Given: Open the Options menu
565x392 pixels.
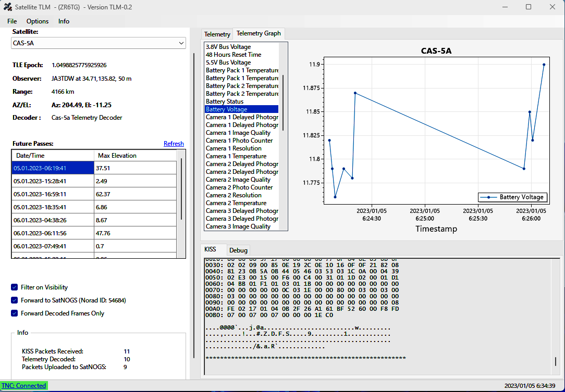Looking at the screenshot, I should (x=38, y=21).
